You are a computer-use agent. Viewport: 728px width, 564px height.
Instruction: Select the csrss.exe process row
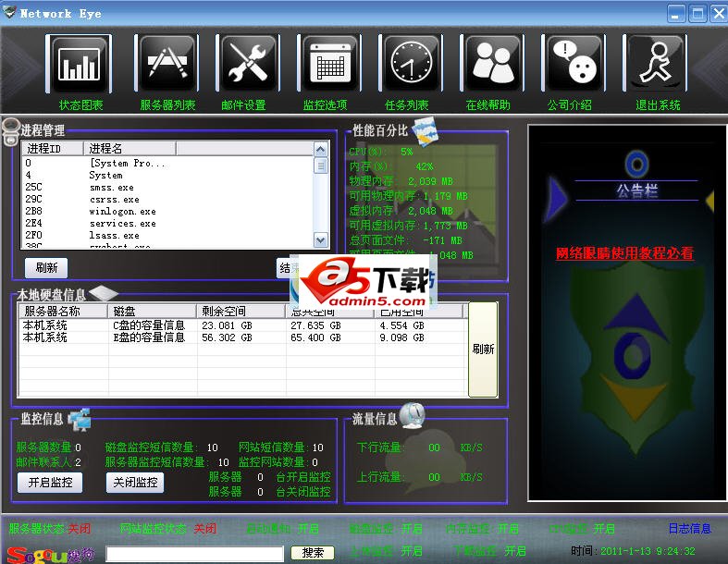(x=168, y=199)
